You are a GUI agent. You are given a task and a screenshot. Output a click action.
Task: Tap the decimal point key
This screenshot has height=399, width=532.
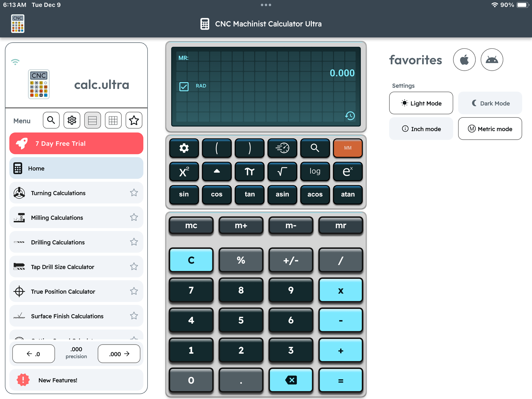pyautogui.click(x=241, y=380)
